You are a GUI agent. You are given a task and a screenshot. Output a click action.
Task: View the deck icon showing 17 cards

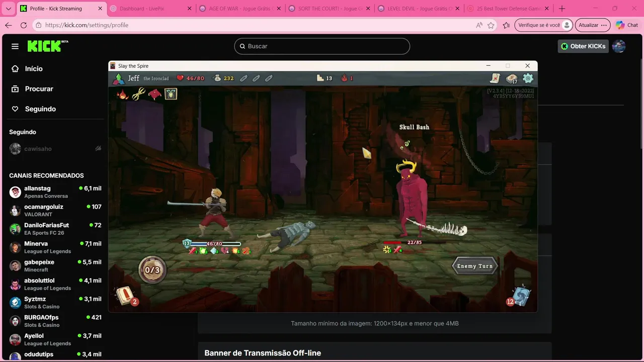click(x=512, y=78)
